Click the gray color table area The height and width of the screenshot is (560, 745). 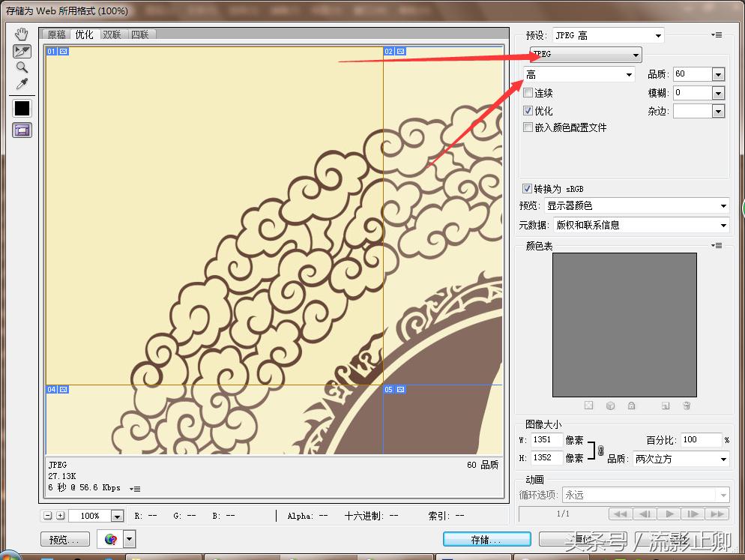pos(624,325)
